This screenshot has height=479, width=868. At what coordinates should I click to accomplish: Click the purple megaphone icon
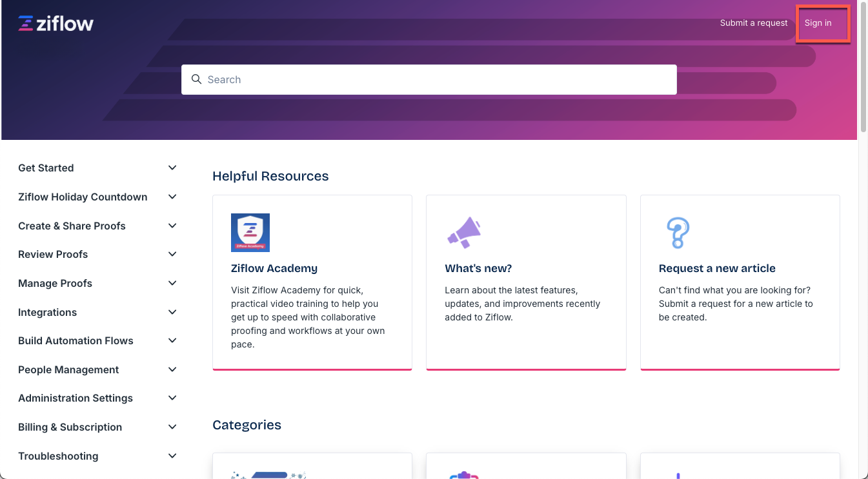(x=463, y=233)
